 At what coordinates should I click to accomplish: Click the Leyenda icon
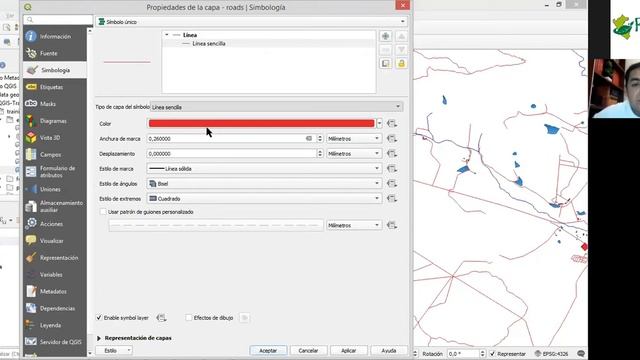click(31, 325)
